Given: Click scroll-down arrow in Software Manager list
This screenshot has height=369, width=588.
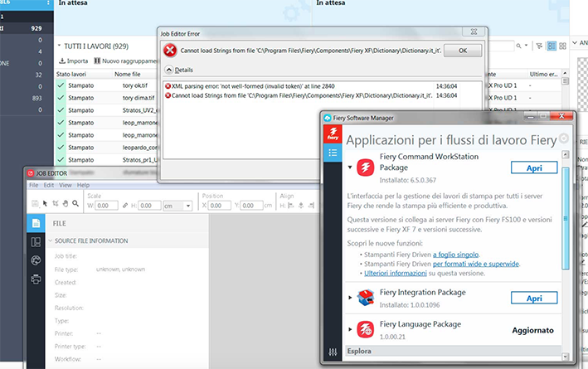Looking at the screenshot, I should click(566, 357).
